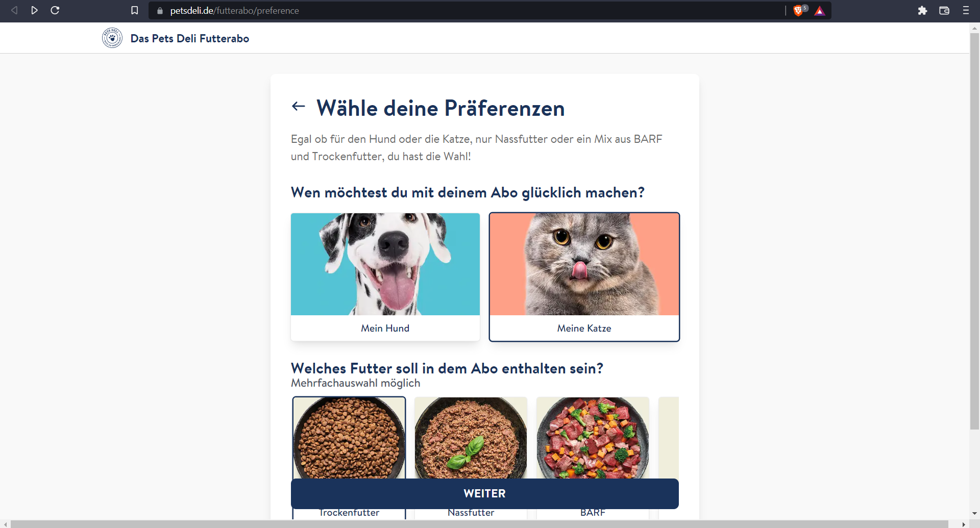
Task: Click the question Wen möchtest du glücklich machen
Action: [x=468, y=192]
